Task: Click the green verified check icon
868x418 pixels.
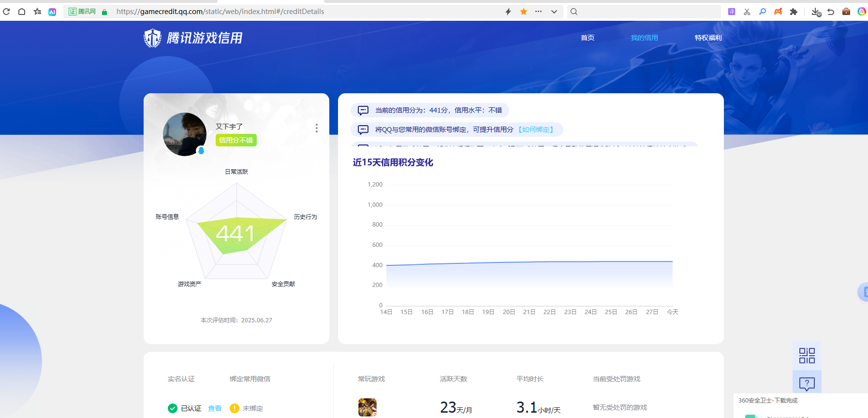Action: click(173, 408)
